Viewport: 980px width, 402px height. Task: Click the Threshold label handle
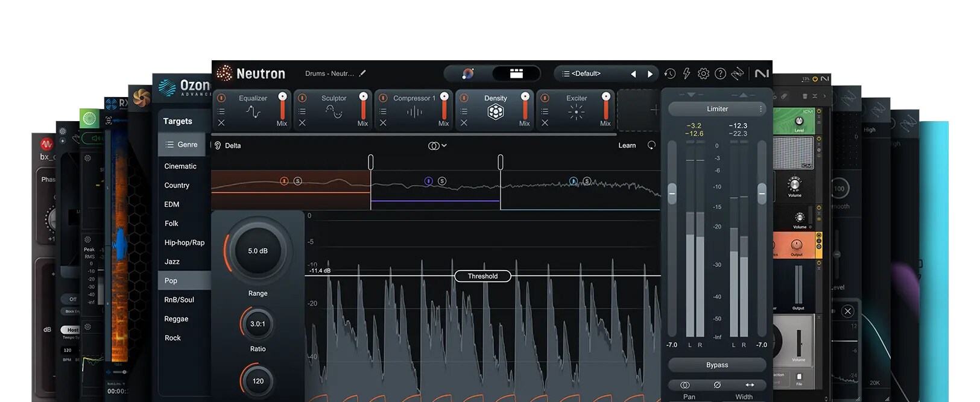[x=482, y=276]
